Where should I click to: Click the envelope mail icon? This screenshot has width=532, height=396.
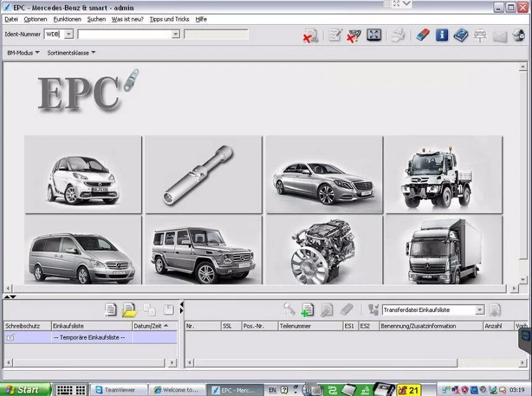(x=499, y=36)
